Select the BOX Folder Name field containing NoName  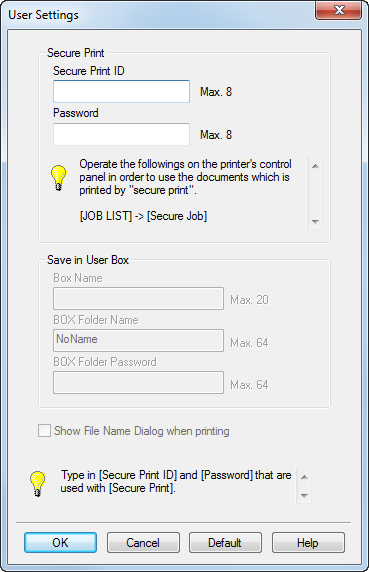[138, 340]
